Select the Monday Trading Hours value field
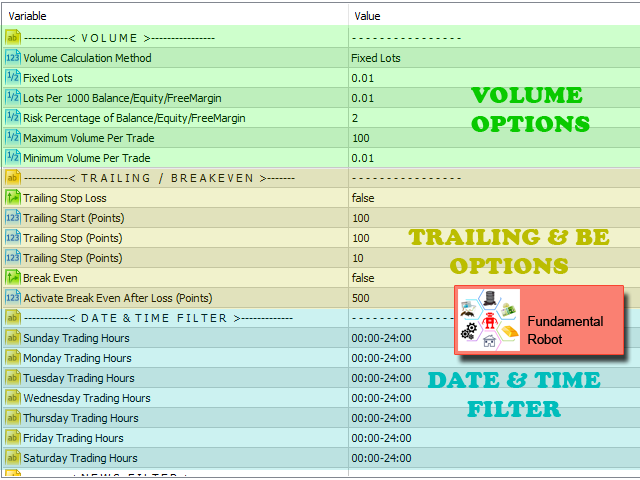Image resolution: width=640 pixels, height=480 pixels. (381, 358)
